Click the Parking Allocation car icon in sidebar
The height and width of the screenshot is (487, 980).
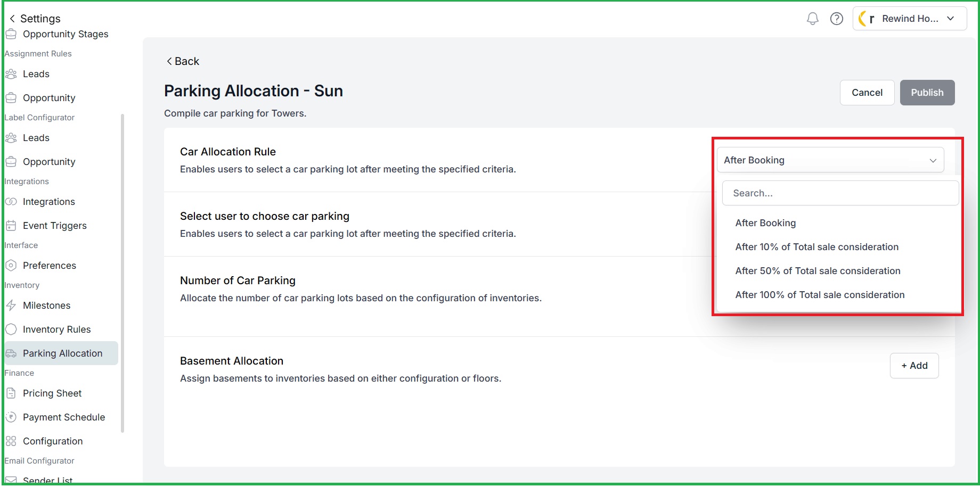[x=11, y=353]
